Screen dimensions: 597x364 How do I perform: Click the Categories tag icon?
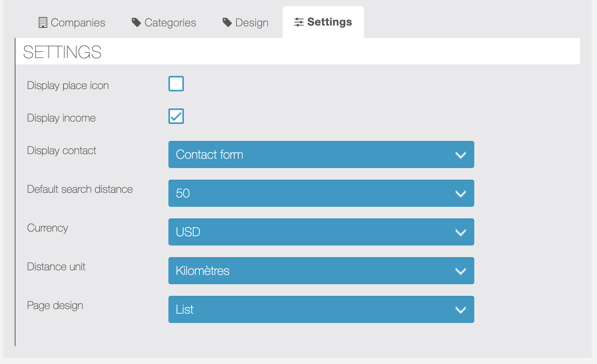(136, 22)
